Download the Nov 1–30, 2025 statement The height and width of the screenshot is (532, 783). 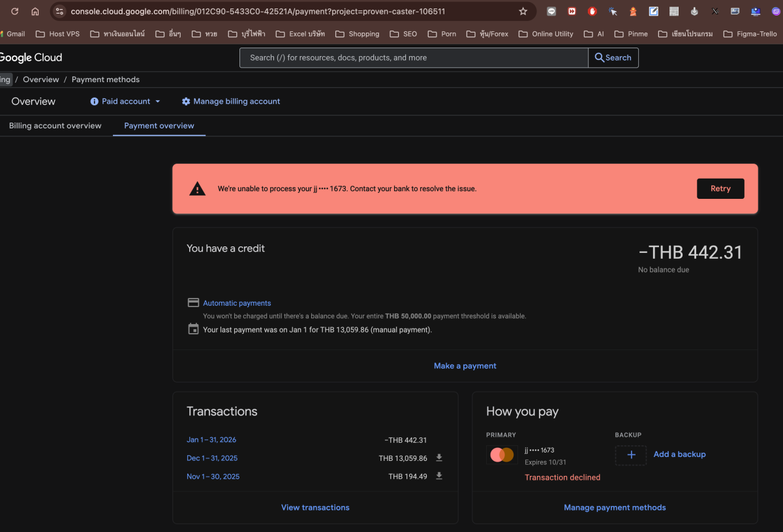[x=439, y=476]
